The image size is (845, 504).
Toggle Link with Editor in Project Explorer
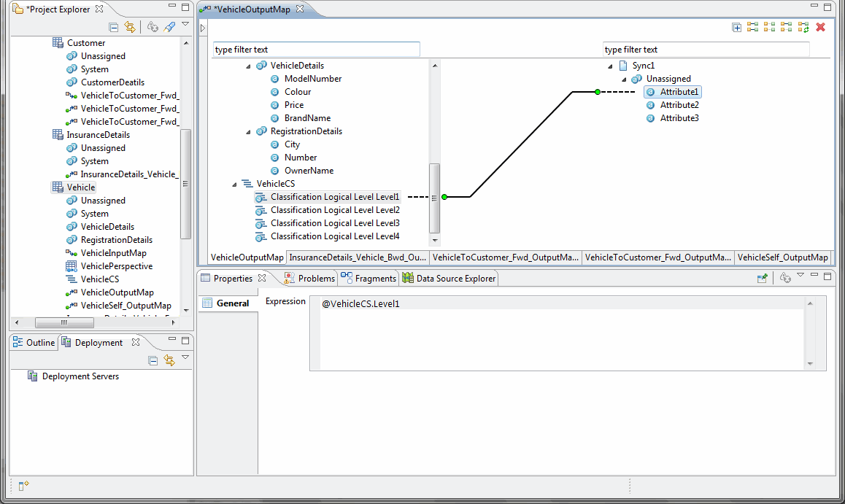(x=130, y=27)
